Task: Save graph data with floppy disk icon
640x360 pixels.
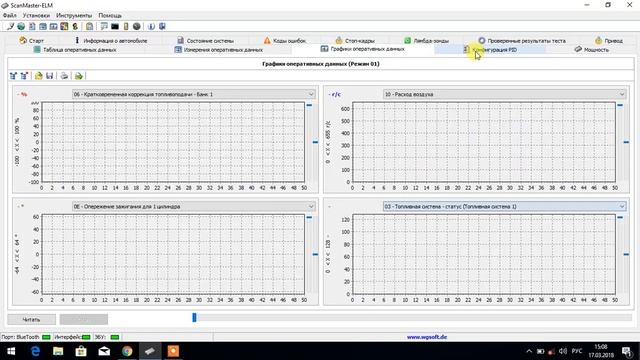Action: 50,76
